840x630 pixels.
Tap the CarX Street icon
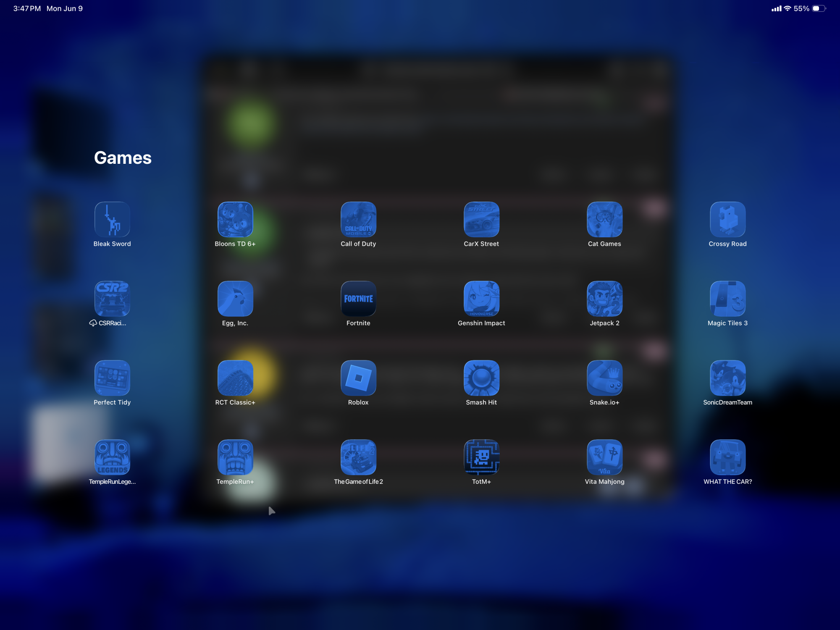[481, 219]
